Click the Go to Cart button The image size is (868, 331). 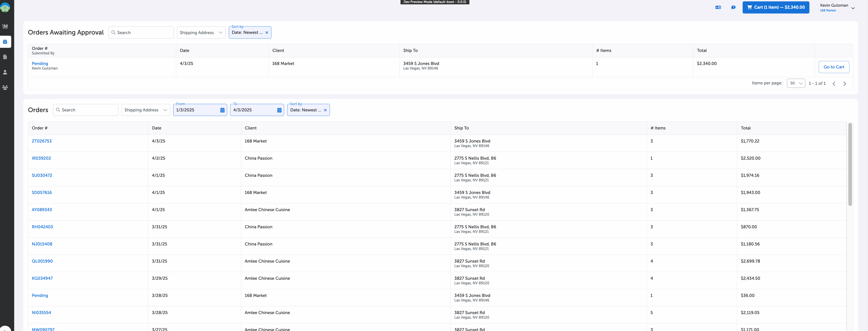click(834, 67)
